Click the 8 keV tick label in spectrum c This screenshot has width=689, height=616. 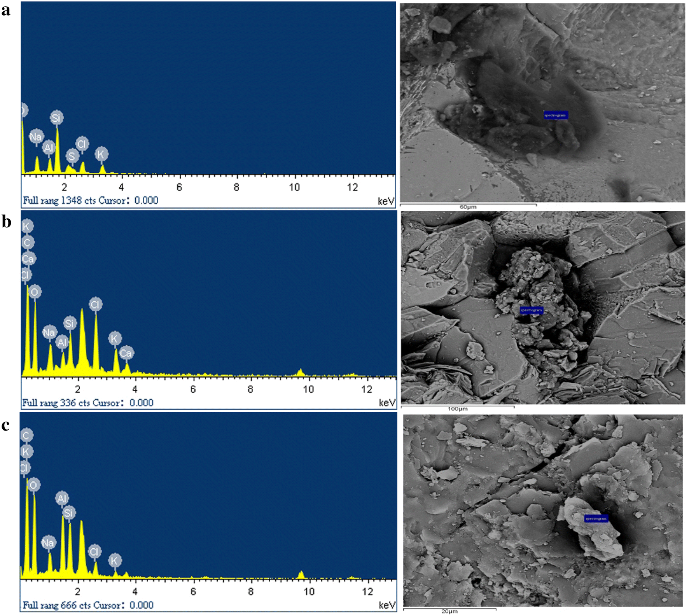(x=251, y=591)
